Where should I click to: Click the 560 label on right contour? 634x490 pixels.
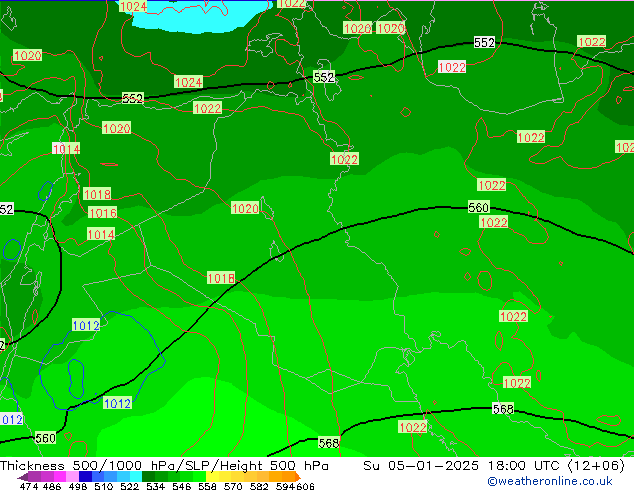478,208
